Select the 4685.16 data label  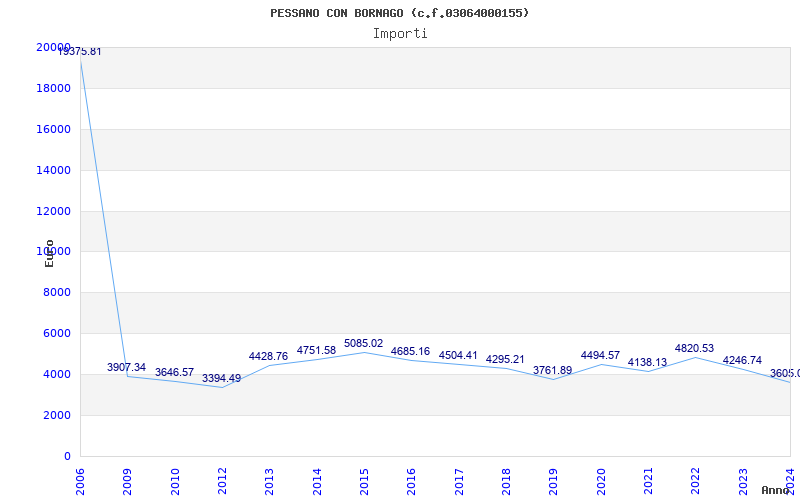click(411, 352)
